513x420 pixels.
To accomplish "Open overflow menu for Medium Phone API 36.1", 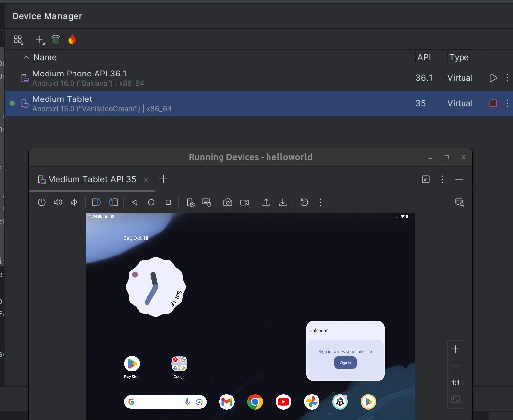I will pos(507,78).
